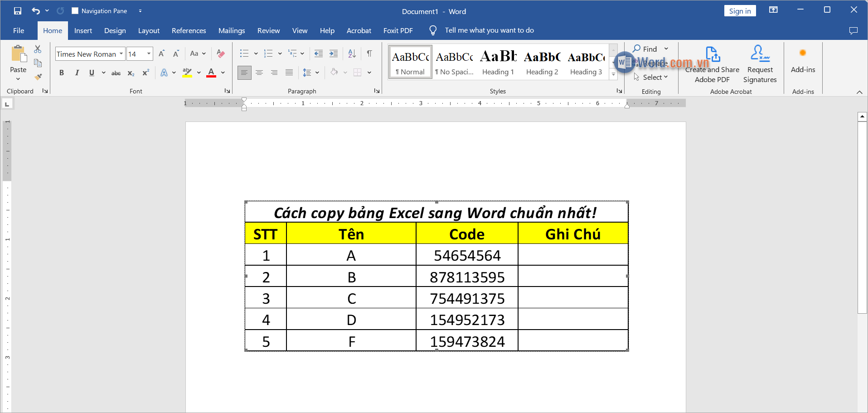
Task: Activate the Format Painter brush
Action: pyautogui.click(x=38, y=77)
